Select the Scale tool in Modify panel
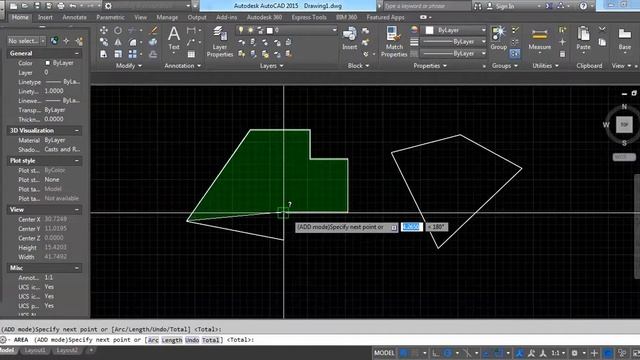The height and width of the screenshot is (360, 640). tap(118, 54)
